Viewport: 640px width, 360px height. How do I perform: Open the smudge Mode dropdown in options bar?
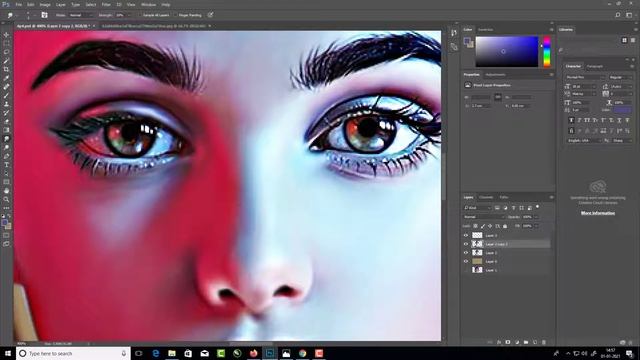81,15
